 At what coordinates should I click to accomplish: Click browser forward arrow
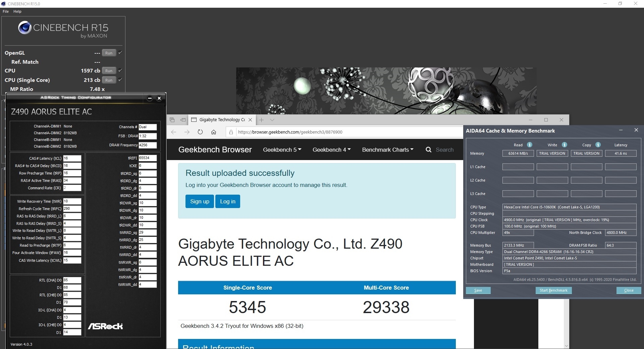(187, 132)
